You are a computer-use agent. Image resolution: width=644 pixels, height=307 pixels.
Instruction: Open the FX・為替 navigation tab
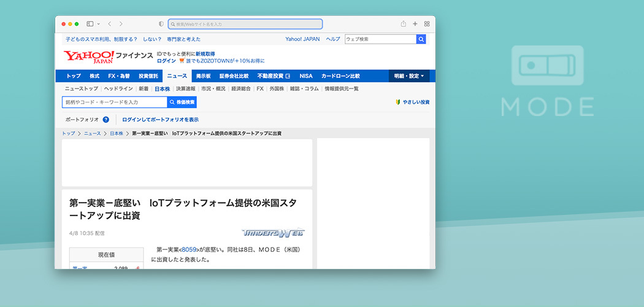pos(119,76)
